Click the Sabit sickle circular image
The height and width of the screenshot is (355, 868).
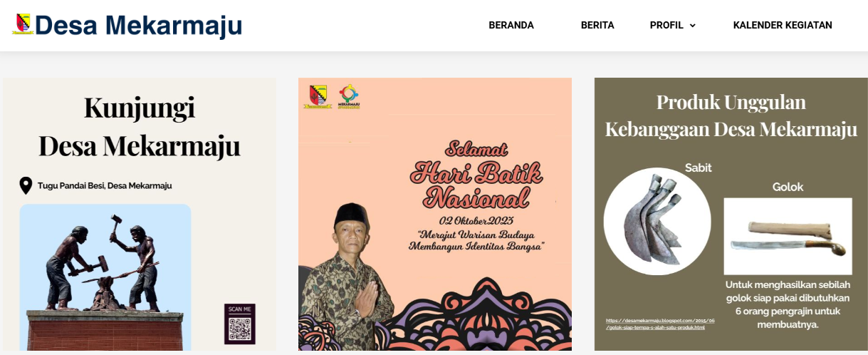click(657, 221)
